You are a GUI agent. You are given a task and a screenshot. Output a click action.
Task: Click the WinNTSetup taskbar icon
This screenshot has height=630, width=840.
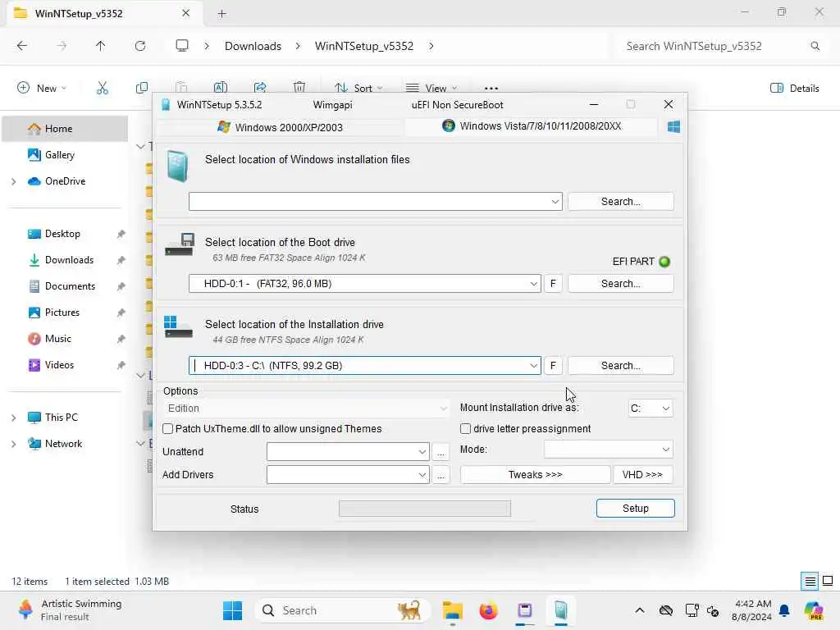560,610
